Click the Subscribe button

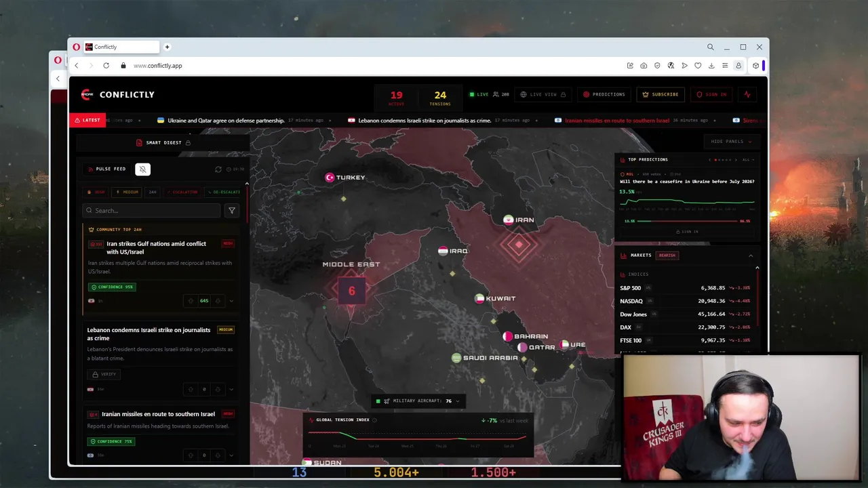point(660,95)
